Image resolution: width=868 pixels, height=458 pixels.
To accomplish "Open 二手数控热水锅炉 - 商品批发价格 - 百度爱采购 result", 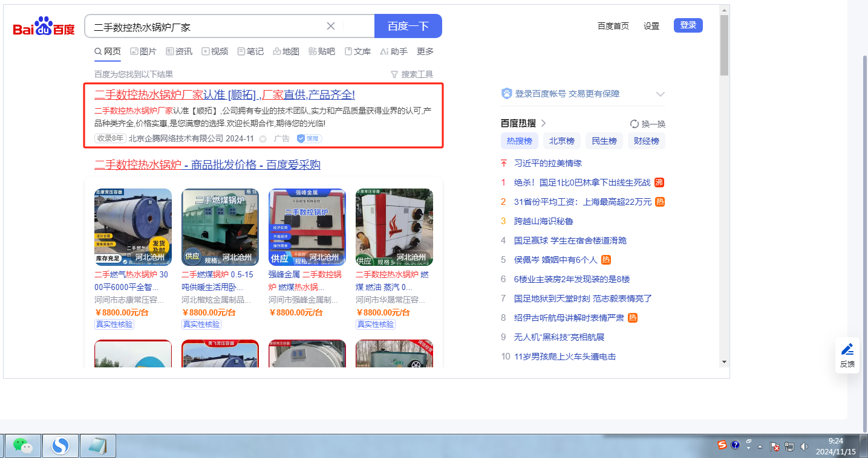I will pos(207,165).
